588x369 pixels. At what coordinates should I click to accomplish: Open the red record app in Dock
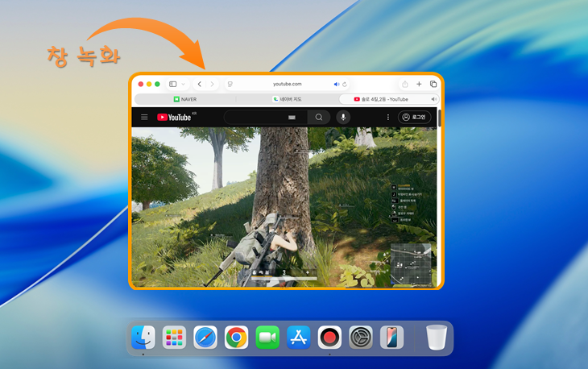329,338
